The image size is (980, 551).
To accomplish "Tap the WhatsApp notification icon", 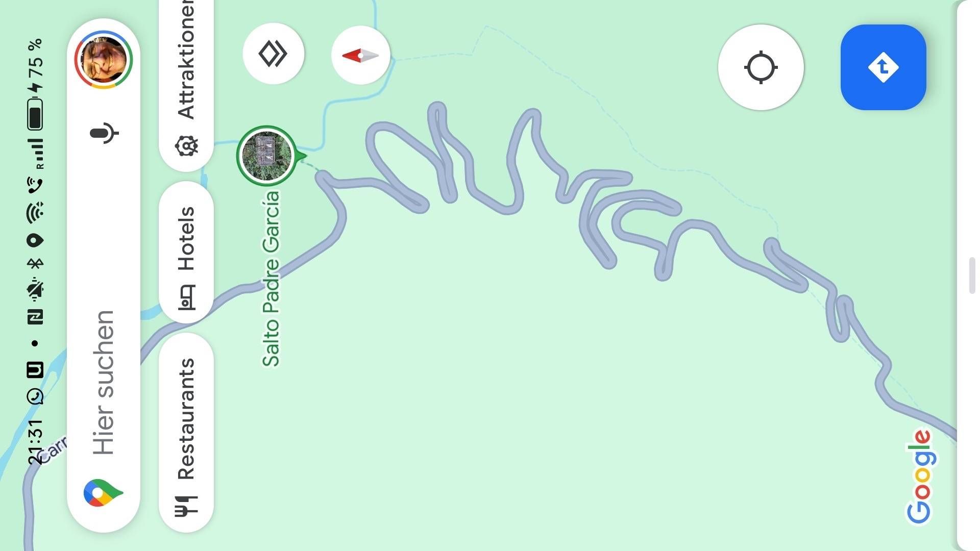I will [x=35, y=396].
